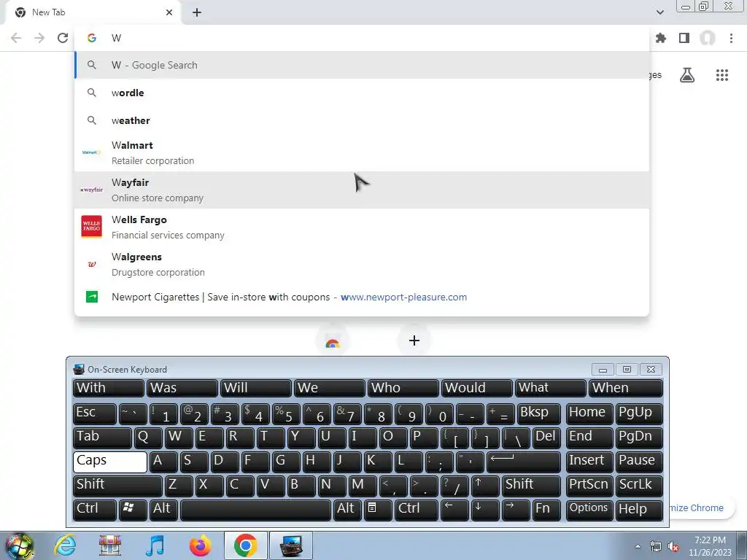This screenshot has width=747, height=560.
Task: Open the music note app on taskbar
Action: [155, 545]
